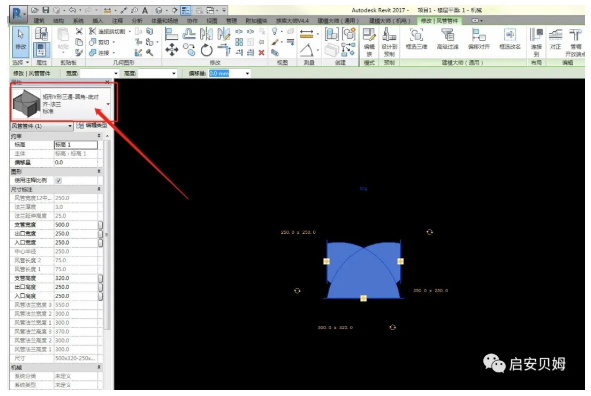
Task: Select the Copy elements tool with circles
Action: [189, 50]
